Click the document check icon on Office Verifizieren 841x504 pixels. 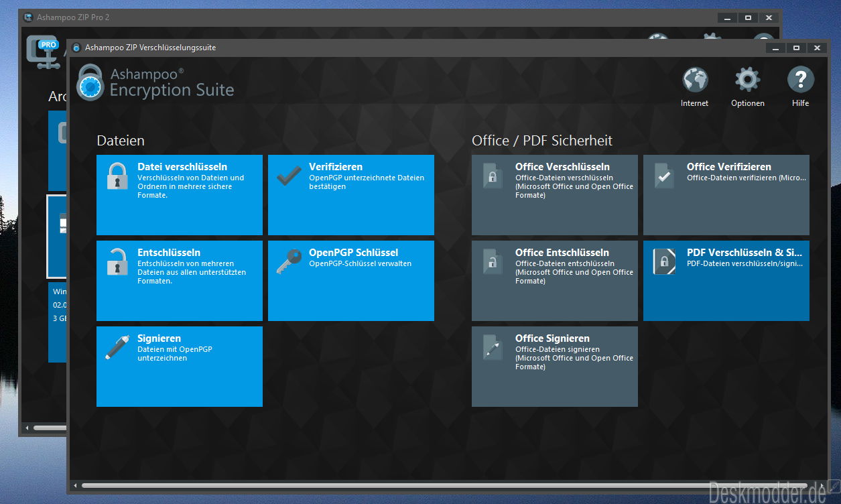click(664, 176)
